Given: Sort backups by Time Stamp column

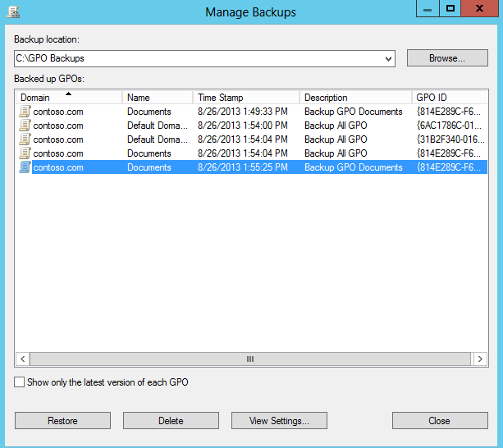Looking at the screenshot, I should point(245,98).
